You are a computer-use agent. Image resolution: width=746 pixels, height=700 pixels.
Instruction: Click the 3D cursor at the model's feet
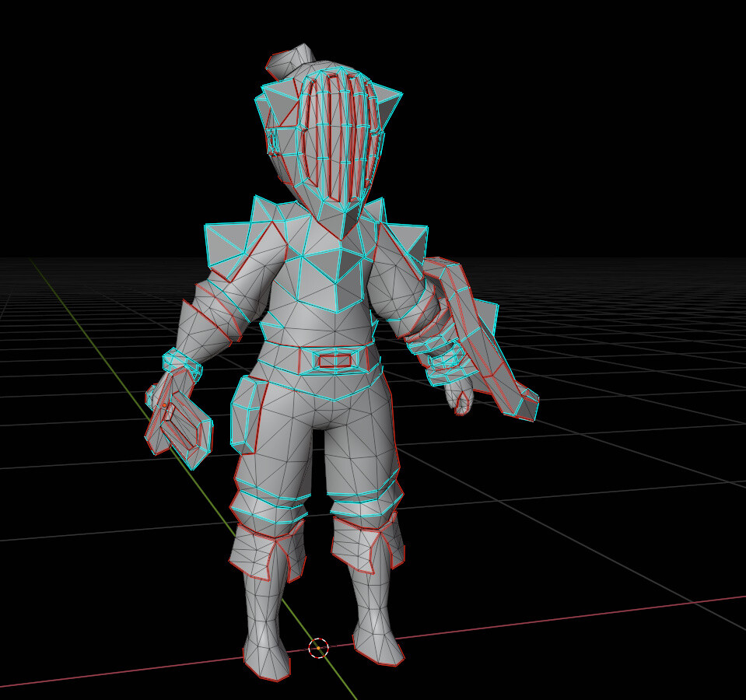[319, 648]
